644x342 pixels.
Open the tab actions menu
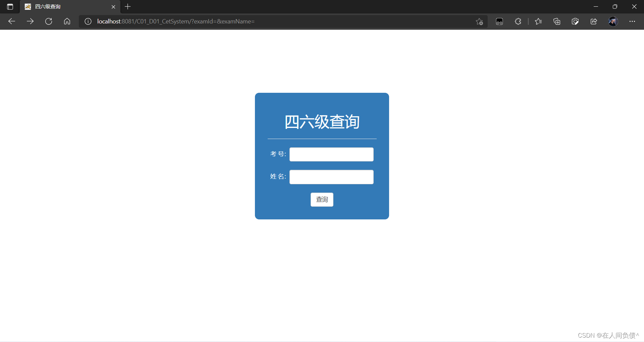coord(9,6)
